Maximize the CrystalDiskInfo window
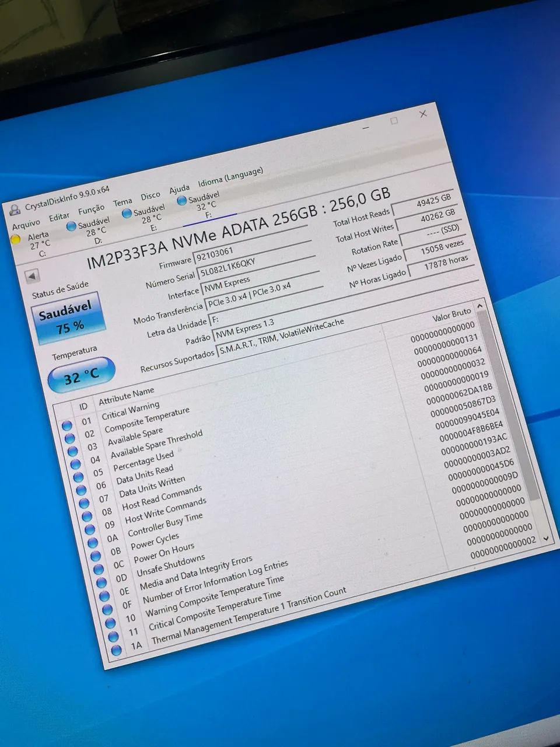The width and height of the screenshot is (560, 747). click(394, 121)
